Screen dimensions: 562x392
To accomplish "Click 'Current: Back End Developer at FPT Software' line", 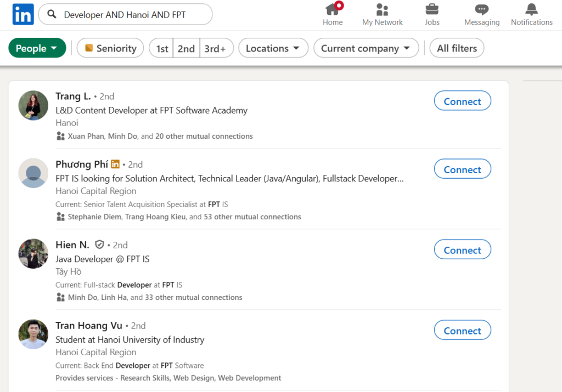I will 130,365.
